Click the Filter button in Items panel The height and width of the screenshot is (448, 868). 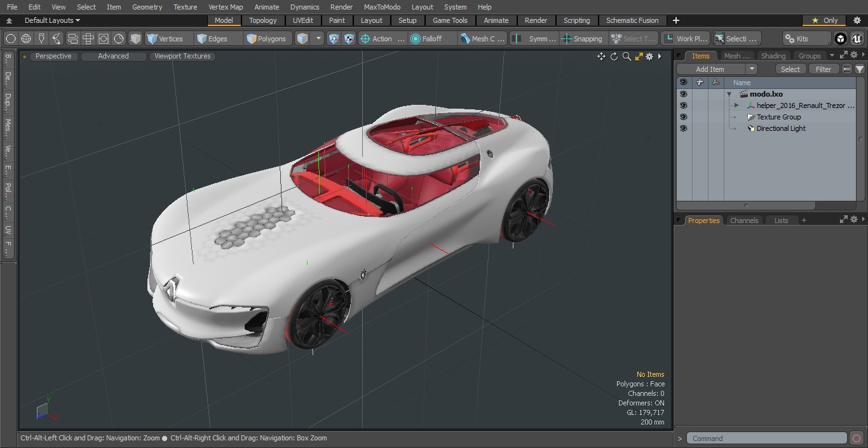(x=824, y=69)
